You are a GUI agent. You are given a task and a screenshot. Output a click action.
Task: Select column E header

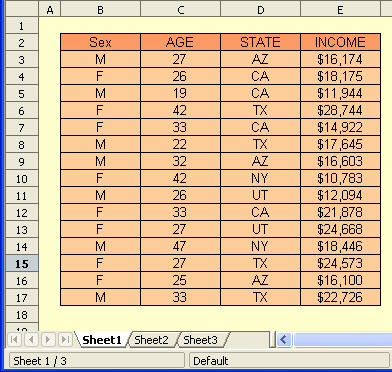point(340,9)
